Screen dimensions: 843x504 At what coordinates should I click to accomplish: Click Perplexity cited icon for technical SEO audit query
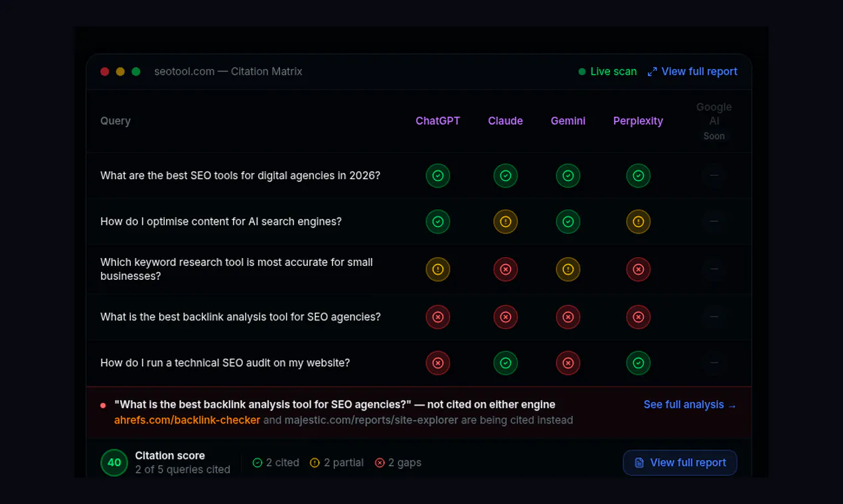(x=638, y=363)
